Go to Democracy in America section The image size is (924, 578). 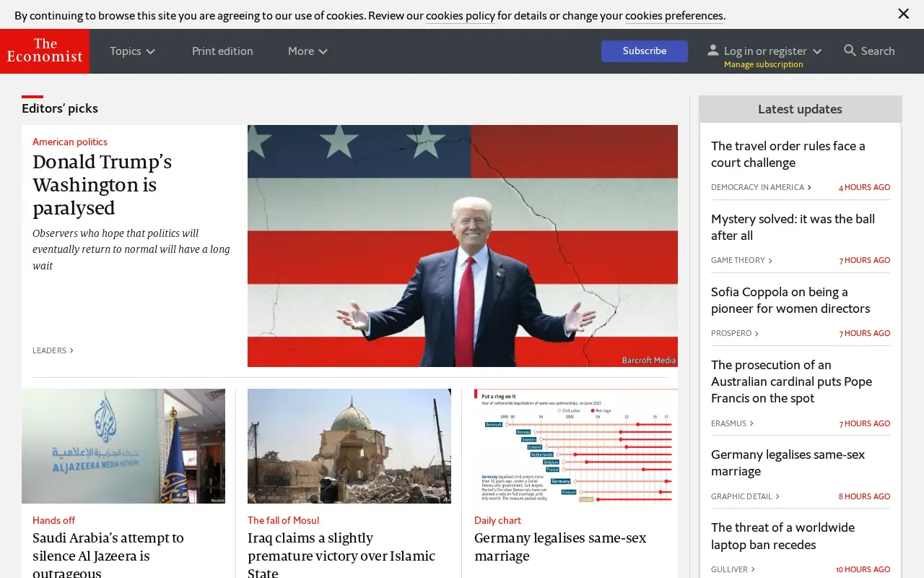[761, 187]
